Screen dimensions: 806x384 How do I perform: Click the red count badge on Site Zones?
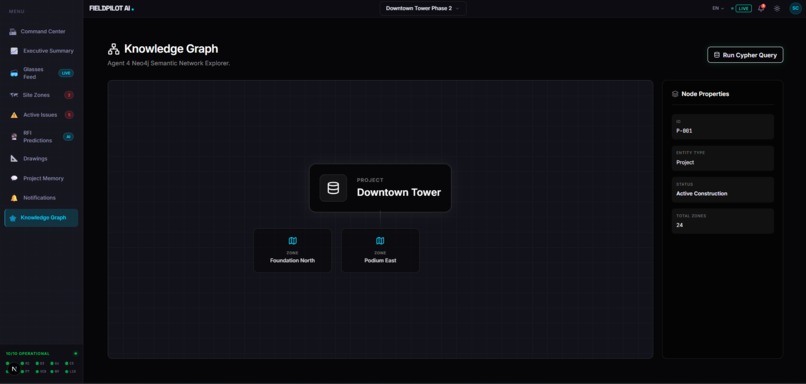click(x=69, y=95)
